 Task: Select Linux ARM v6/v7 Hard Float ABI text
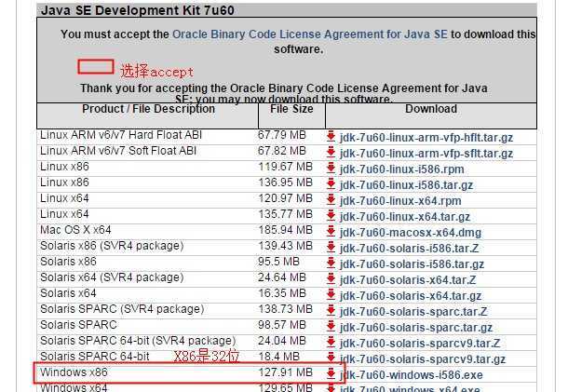121,135
